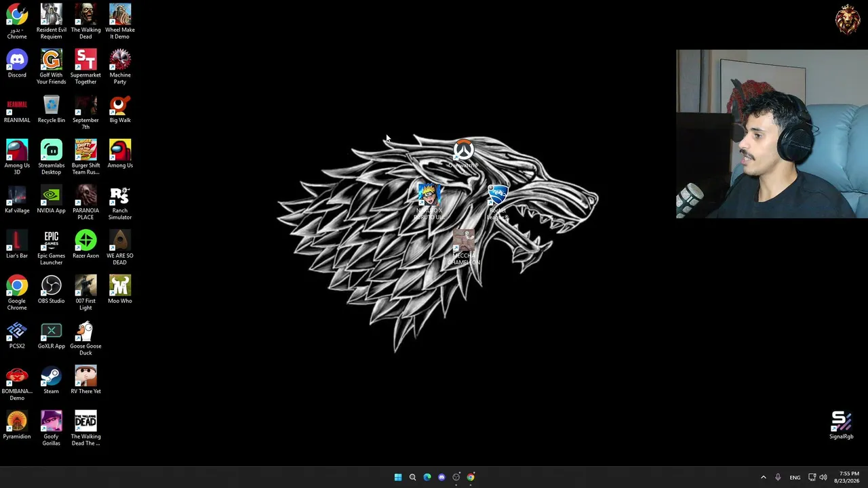Select the WE ARE SO DEAD icon
The height and width of the screenshot is (488, 868).
120,247
